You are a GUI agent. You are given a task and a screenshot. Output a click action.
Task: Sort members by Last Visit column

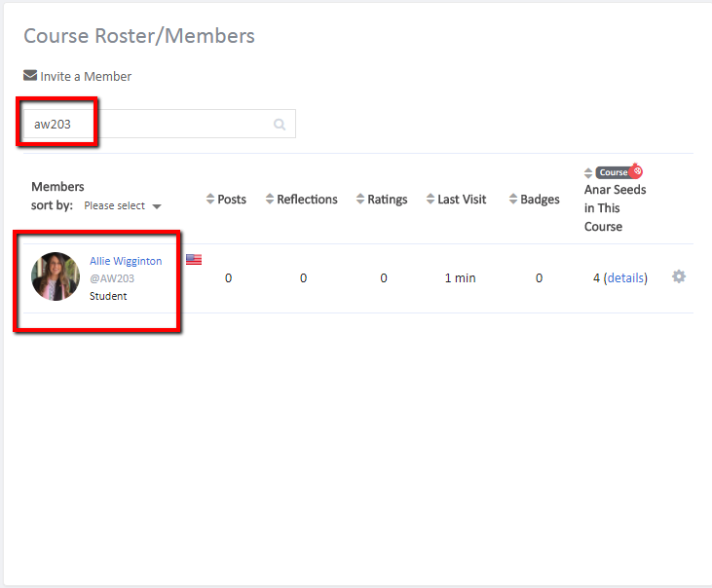click(431, 199)
